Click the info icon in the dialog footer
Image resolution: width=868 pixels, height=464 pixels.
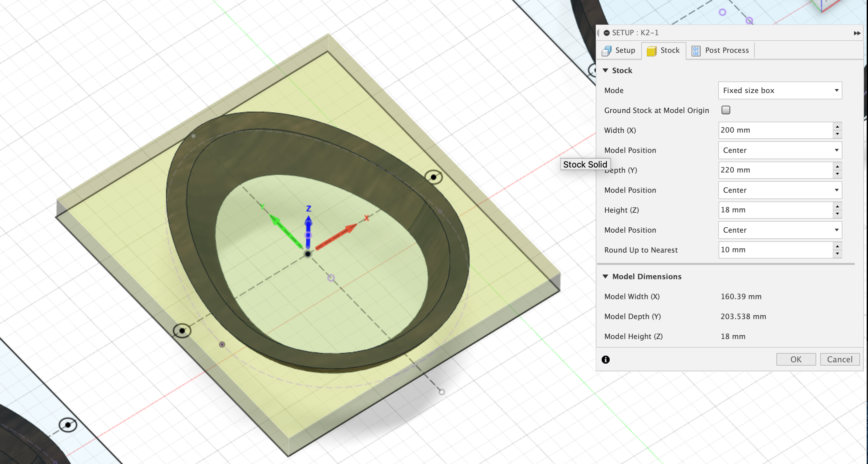click(606, 359)
